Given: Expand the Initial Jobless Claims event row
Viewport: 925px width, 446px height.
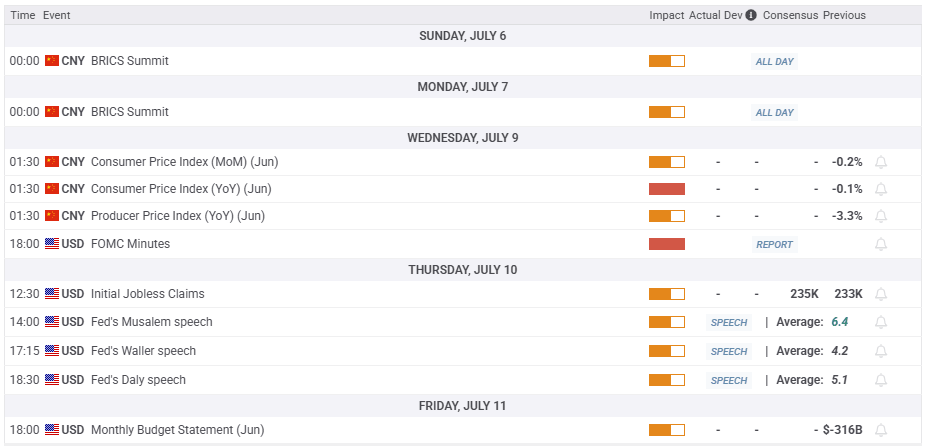Looking at the screenshot, I should 147,294.
